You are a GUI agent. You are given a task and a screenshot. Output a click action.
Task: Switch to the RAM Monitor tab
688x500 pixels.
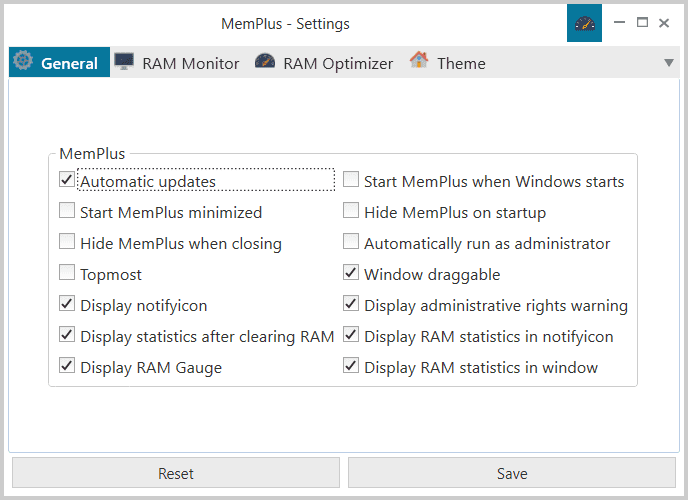[x=190, y=63]
